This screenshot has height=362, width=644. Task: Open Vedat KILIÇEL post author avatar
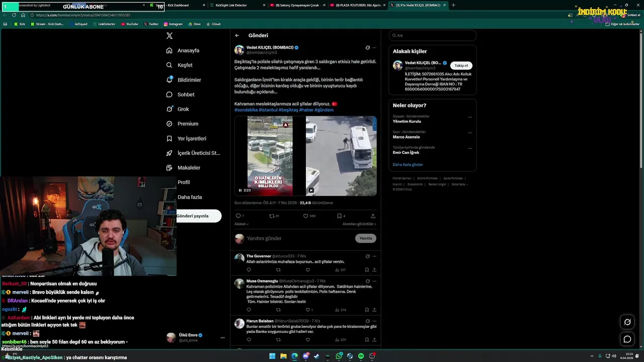point(239,50)
